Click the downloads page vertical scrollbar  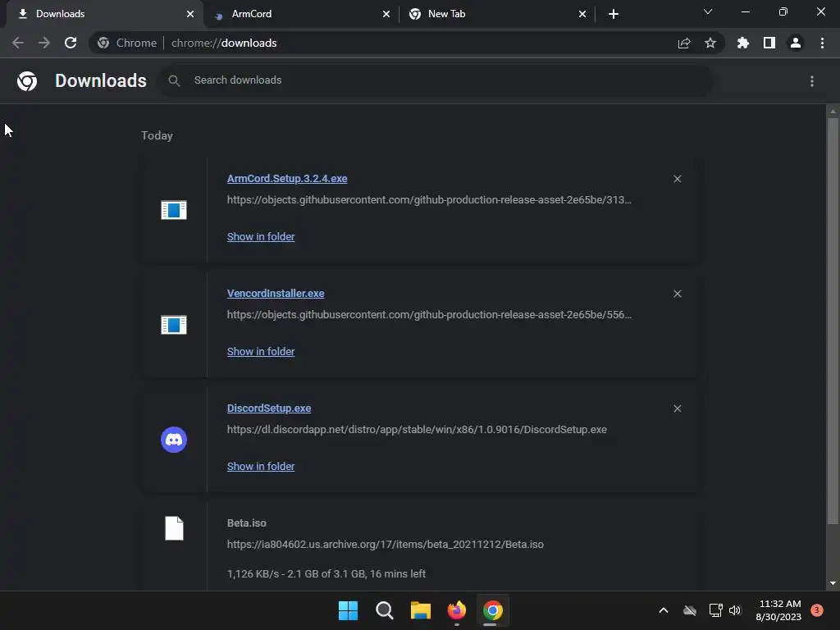(x=833, y=321)
